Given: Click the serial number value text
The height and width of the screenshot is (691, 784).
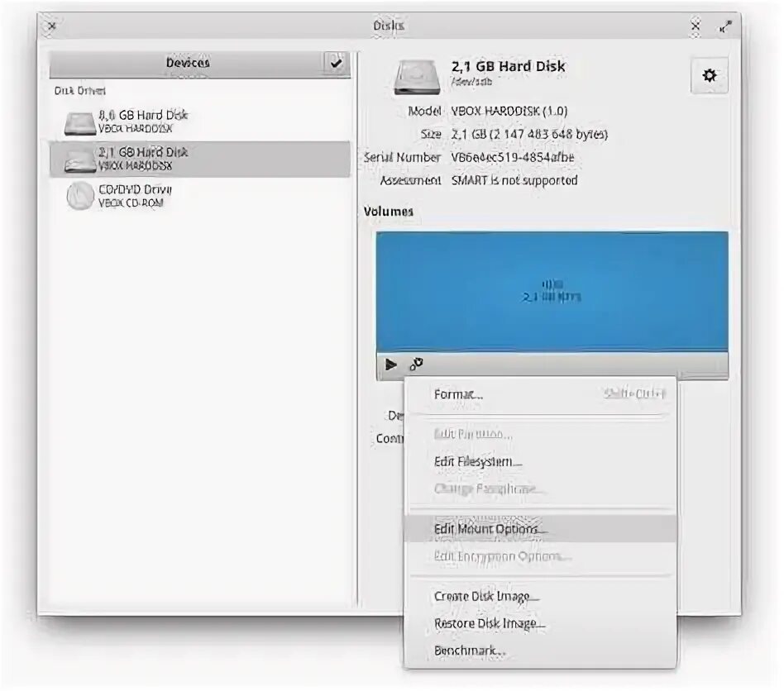Looking at the screenshot, I should [x=513, y=157].
